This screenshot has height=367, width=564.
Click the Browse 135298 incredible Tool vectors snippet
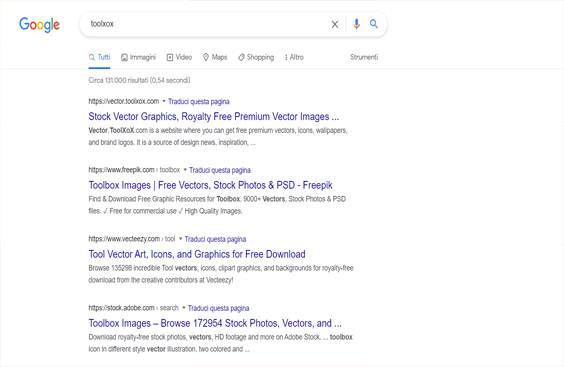pyautogui.click(x=221, y=274)
